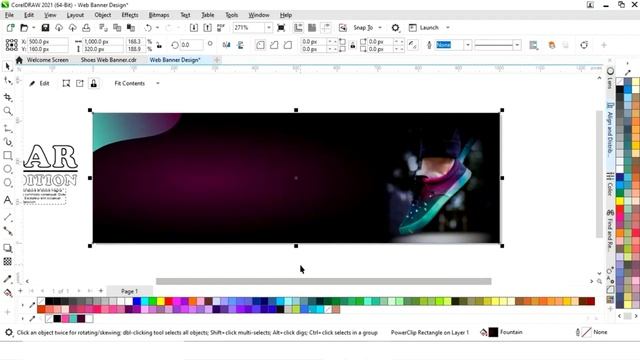Viewport: 640px width, 360px height.
Task: Select the Transparency tool
Action: click(x=8, y=262)
